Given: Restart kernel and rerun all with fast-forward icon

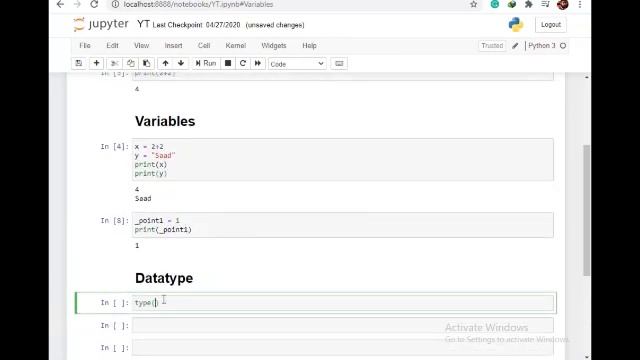Looking at the screenshot, I should click(x=258, y=63).
